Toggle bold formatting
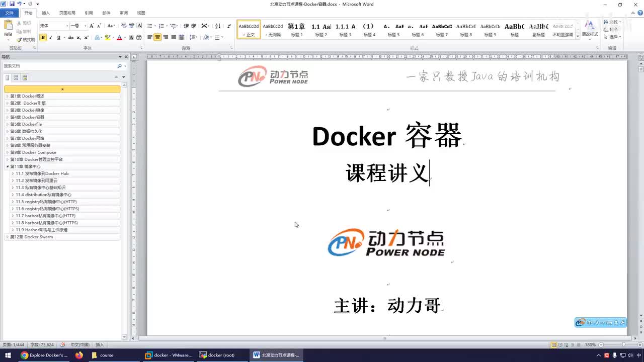Viewport: 644px width, 362px height. (x=43, y=38)
